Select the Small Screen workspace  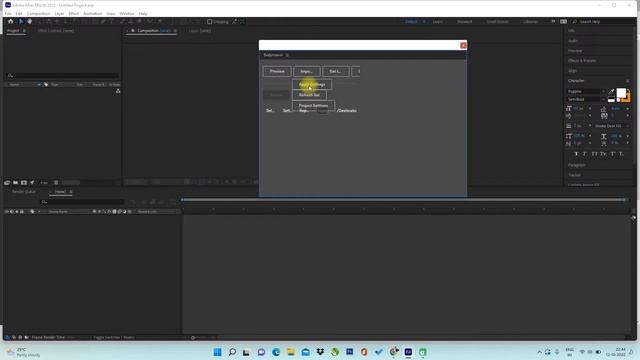click(498, 22)
